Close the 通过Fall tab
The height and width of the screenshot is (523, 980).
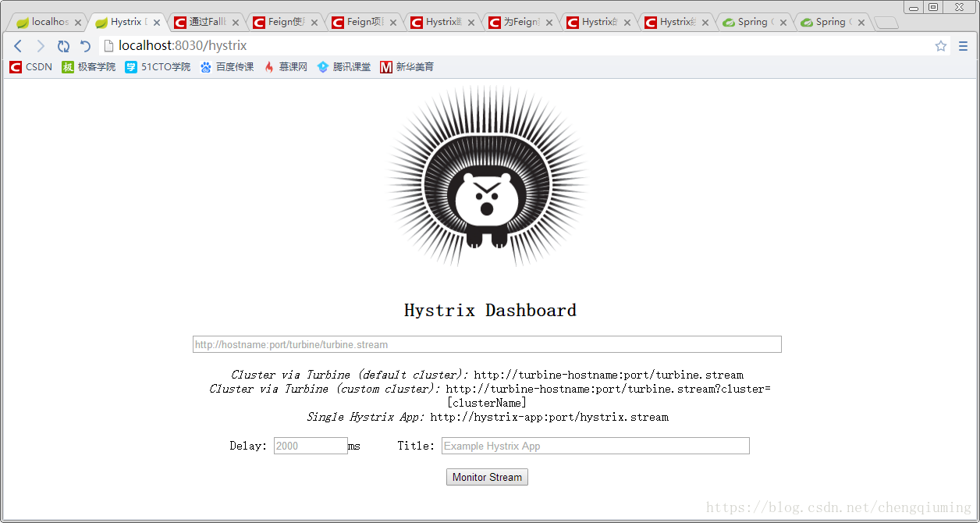click(236, 23)
